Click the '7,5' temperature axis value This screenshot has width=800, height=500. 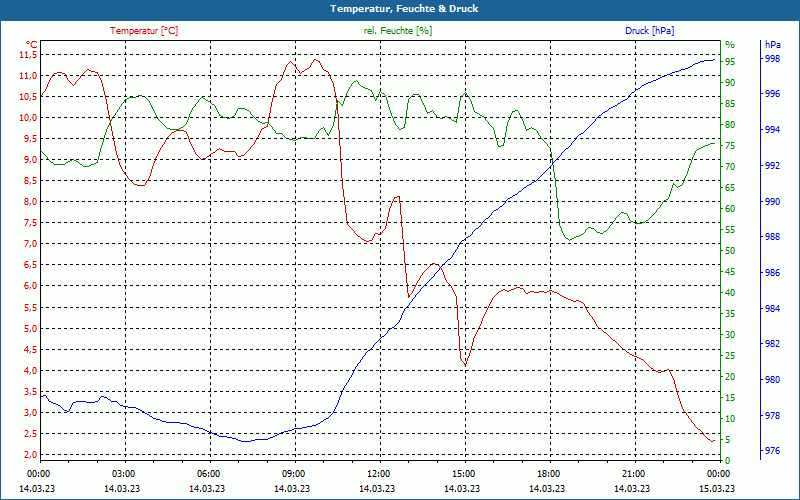(30, 223)
